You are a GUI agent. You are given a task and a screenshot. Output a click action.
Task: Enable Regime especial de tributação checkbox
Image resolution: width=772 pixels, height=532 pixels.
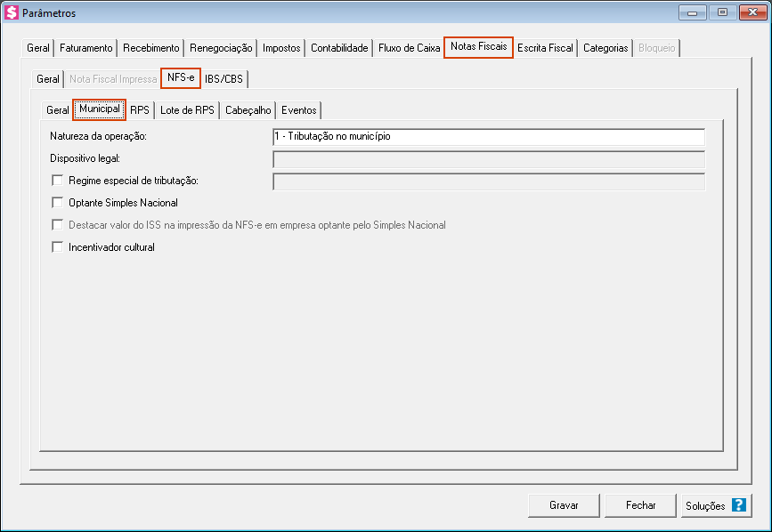(x=58, y=181)
